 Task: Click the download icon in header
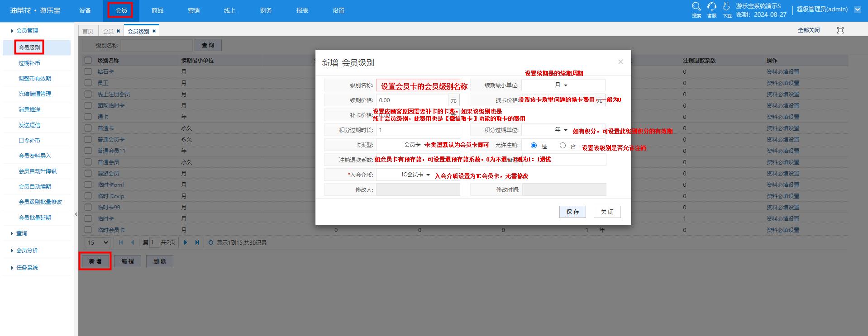point(726,6)
